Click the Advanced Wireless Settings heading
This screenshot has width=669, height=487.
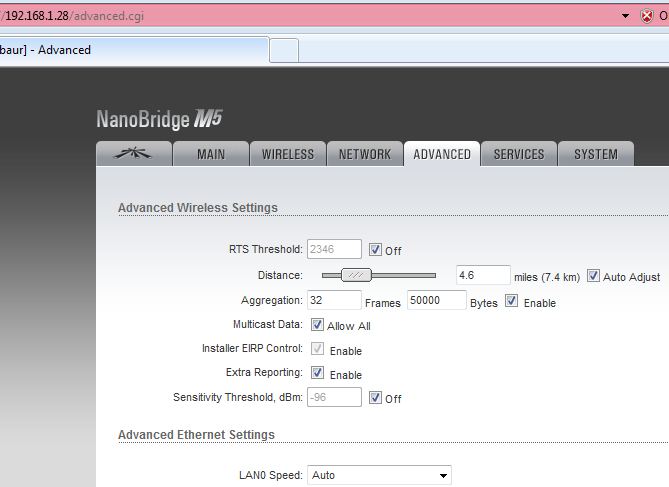click(198, 208)
